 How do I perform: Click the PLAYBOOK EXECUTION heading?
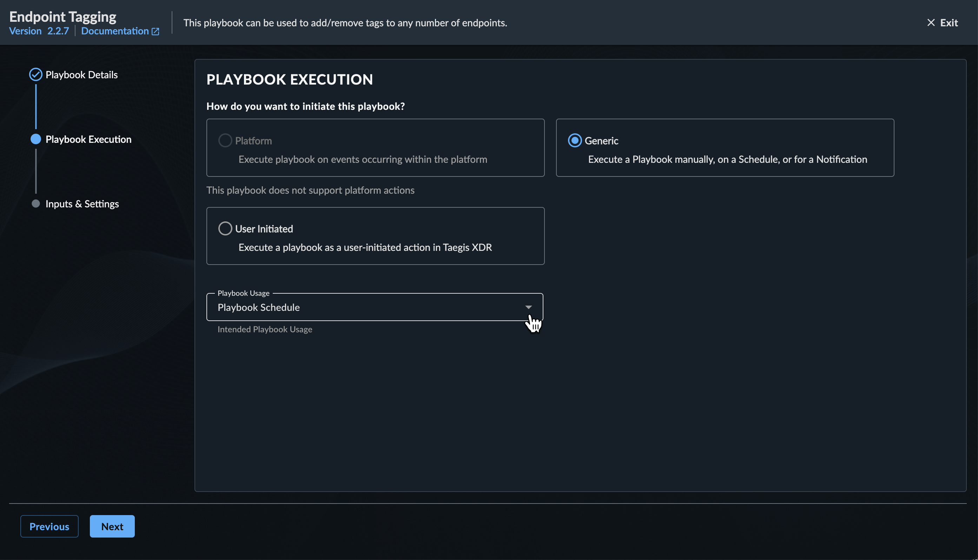pyautogui.click(x=290, y=79)
